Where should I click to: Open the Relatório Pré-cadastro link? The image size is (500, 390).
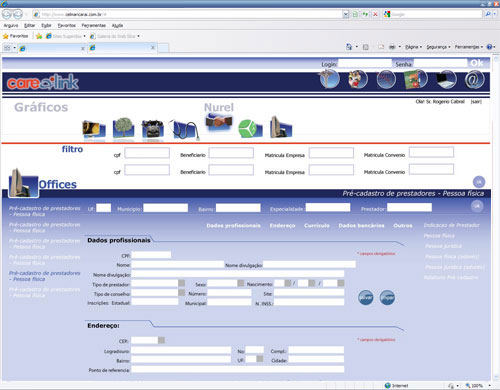click(x=451, y=277)
